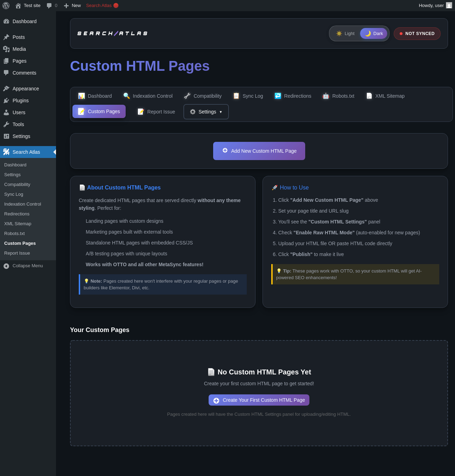Click the Tools wrench icon

6,124
